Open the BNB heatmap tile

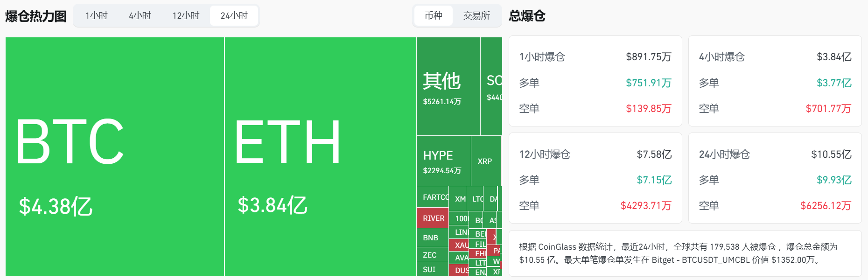pyautogui.click(x=432, y=238)
